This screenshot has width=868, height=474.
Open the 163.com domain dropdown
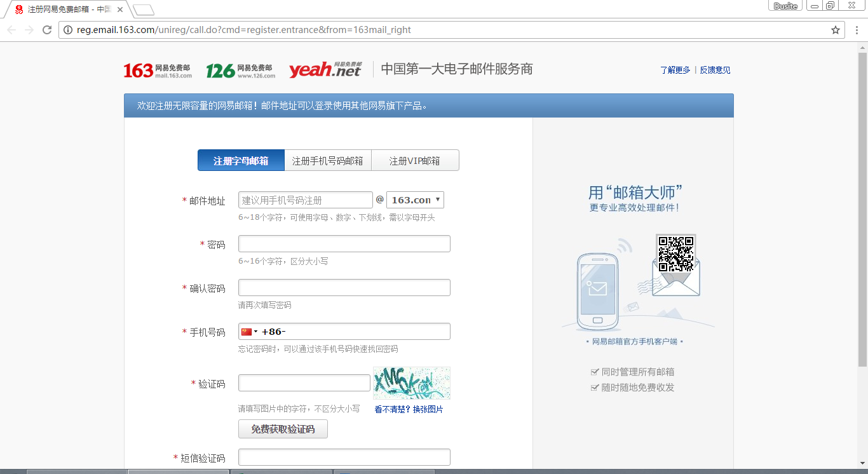[415, 200]
